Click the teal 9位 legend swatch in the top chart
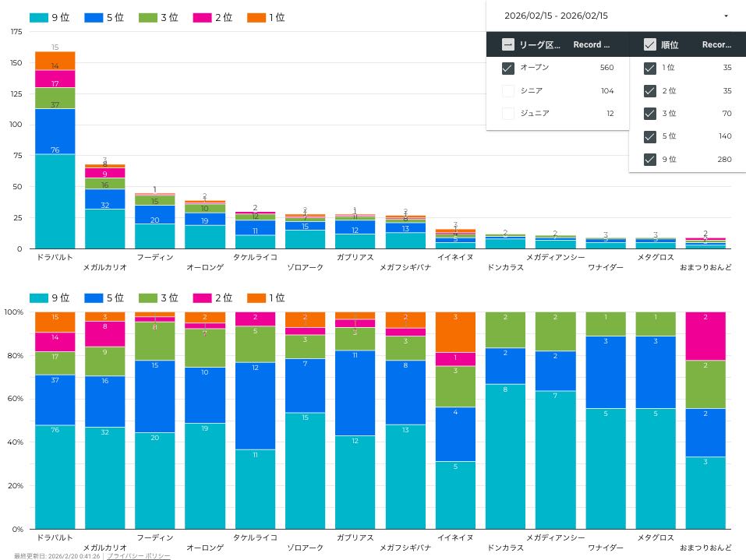 coord(39,17)
